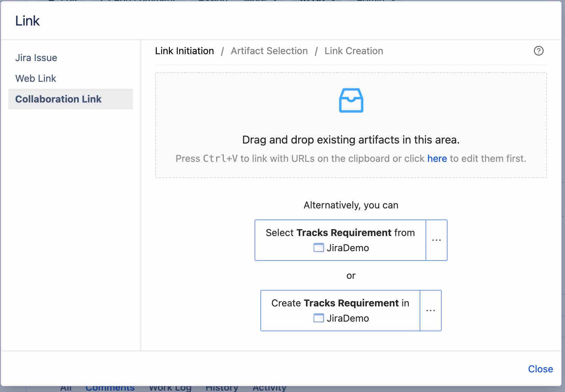565x392 pixels.
Task: Select Tracks Requirement from JiraDemo
Action: tap(340, 240)
